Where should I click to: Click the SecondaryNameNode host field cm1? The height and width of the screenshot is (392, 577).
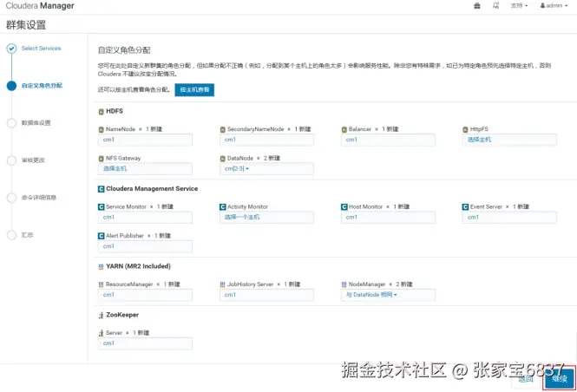pyautogui.click(x=266, y=140)
